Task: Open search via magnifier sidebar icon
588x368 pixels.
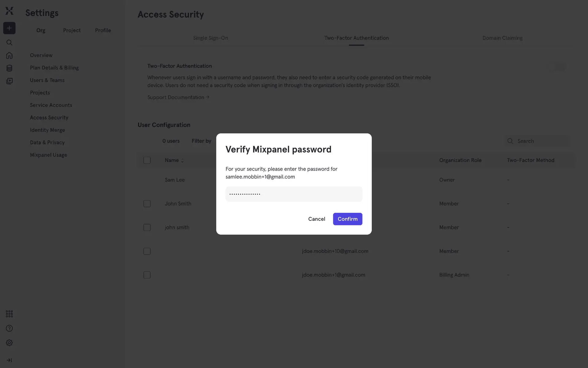Action: click(9, 43)
